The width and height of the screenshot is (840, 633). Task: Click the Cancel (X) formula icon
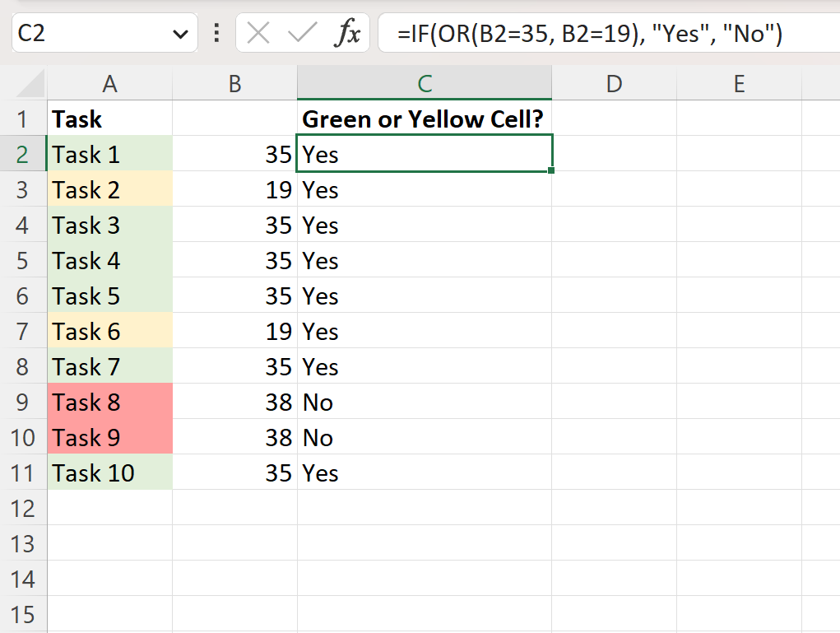[258, 33]
